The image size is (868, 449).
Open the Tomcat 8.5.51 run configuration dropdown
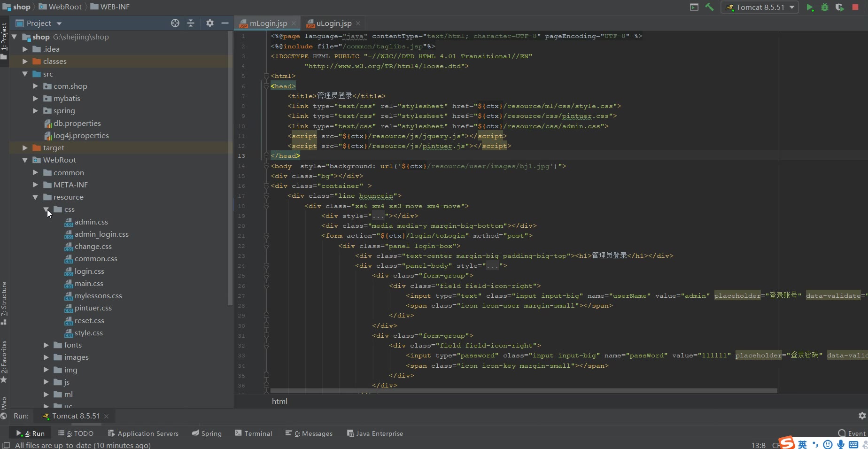point(760,7)
